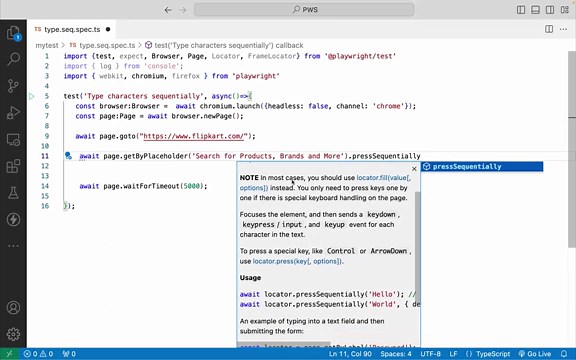Go forward with the navigation arrow
The image size is (576, 360).
point(183,10)
